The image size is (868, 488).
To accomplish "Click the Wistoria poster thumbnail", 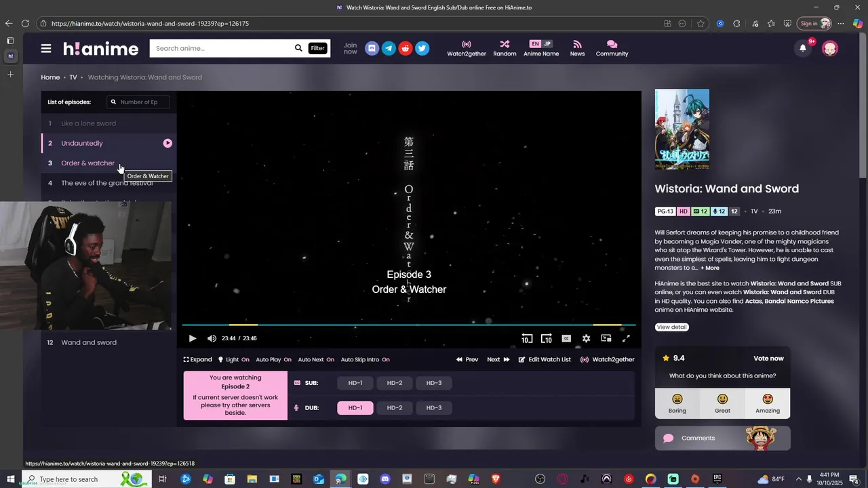I will coord(682,129).
